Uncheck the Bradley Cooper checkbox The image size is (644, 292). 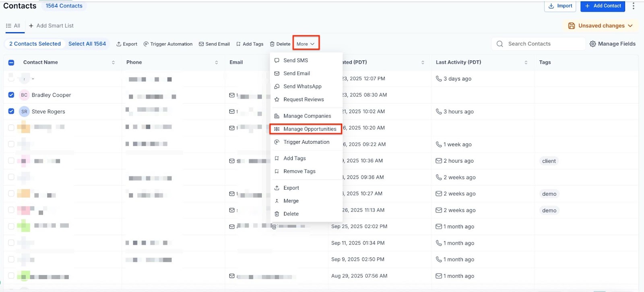[x=11, y=95]
